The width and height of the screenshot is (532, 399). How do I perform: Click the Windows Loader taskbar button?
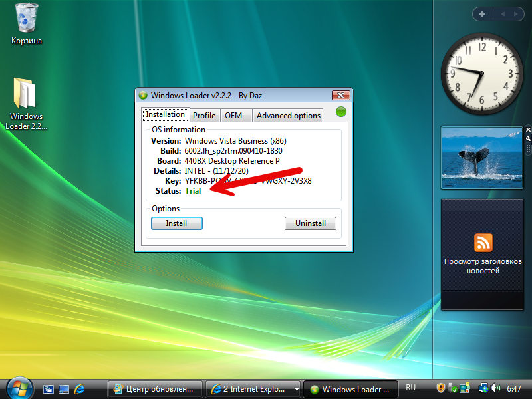click(350, 390)
